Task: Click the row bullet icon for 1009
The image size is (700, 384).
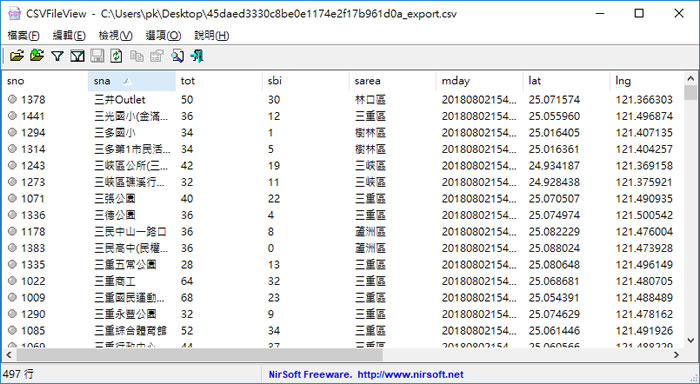Action: click(12, 297)
